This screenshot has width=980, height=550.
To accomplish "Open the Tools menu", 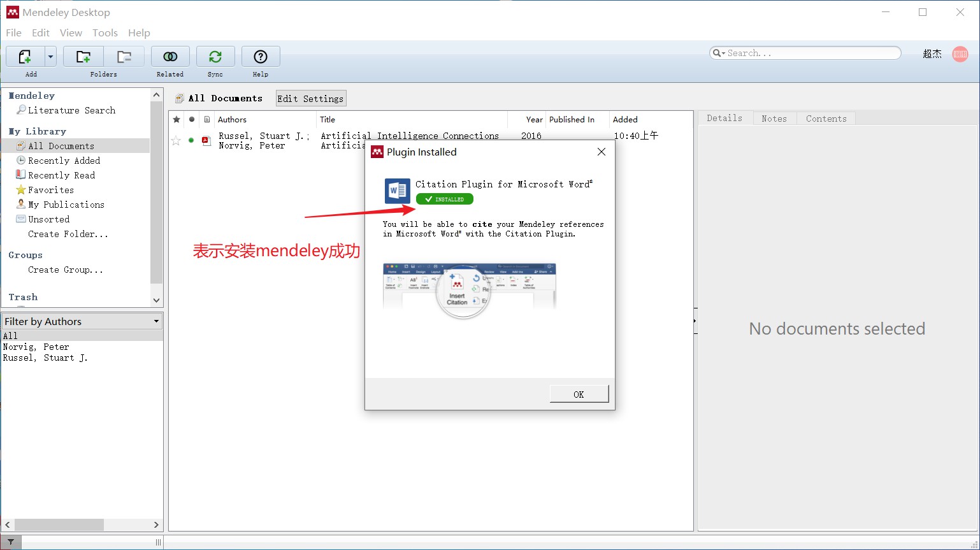I will [105, 33].
